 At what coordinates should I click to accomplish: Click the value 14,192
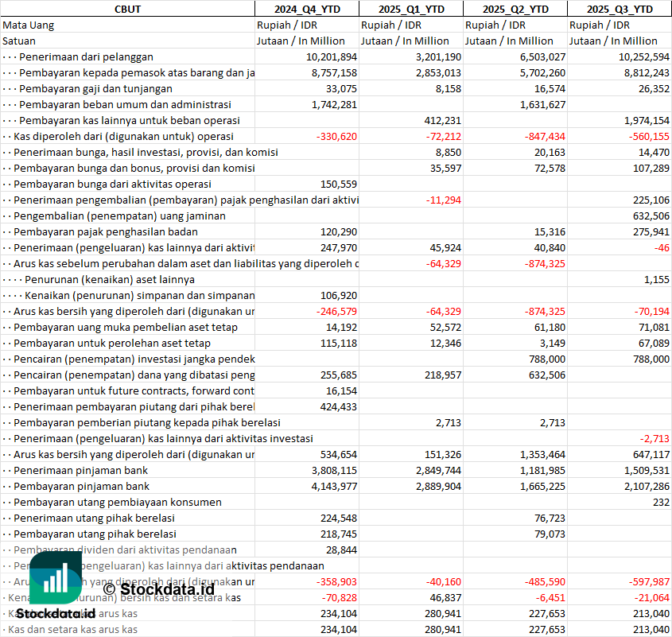(341, 328)
